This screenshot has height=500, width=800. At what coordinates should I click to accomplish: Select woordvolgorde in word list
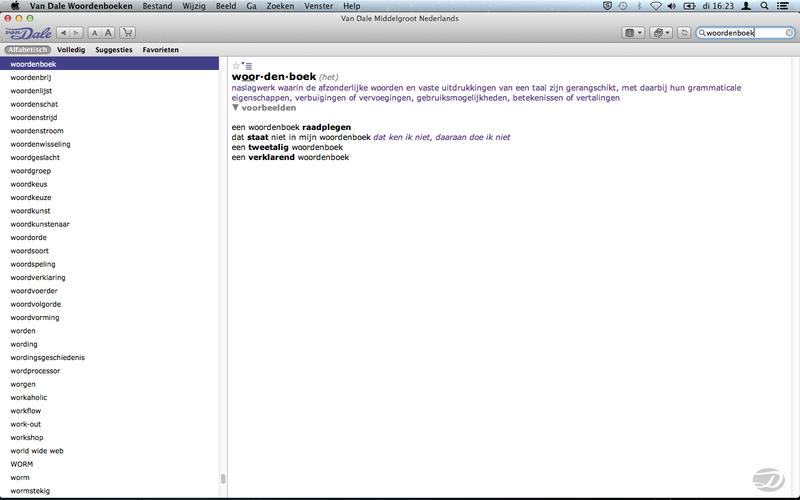109,304
